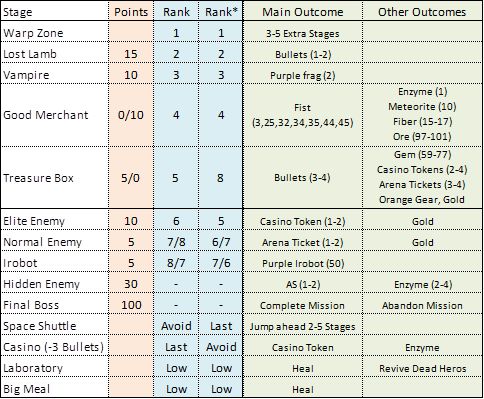Select the Main Outcome header cell
Image resolution: width=484 pixels, height=399 pixels.
click(303, 12)
